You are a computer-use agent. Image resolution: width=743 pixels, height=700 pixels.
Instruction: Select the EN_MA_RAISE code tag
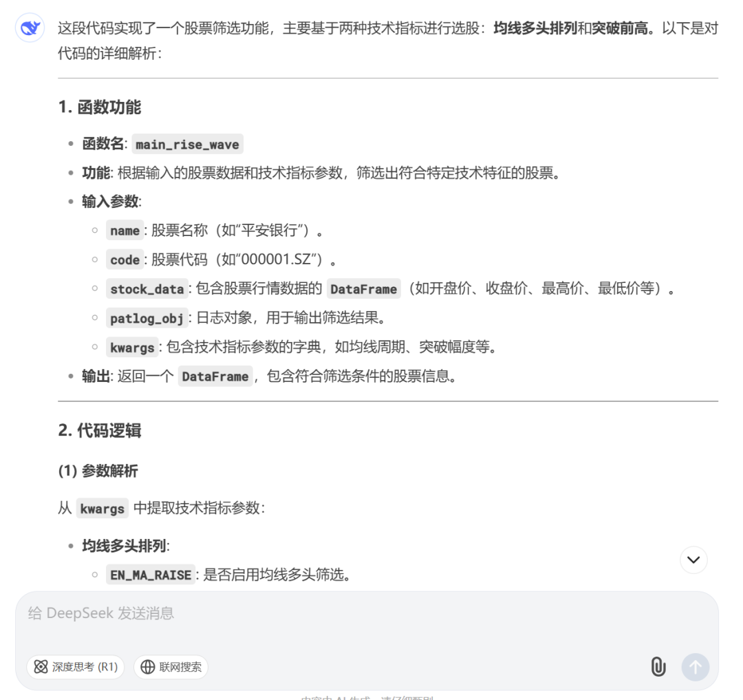(151, 575)
